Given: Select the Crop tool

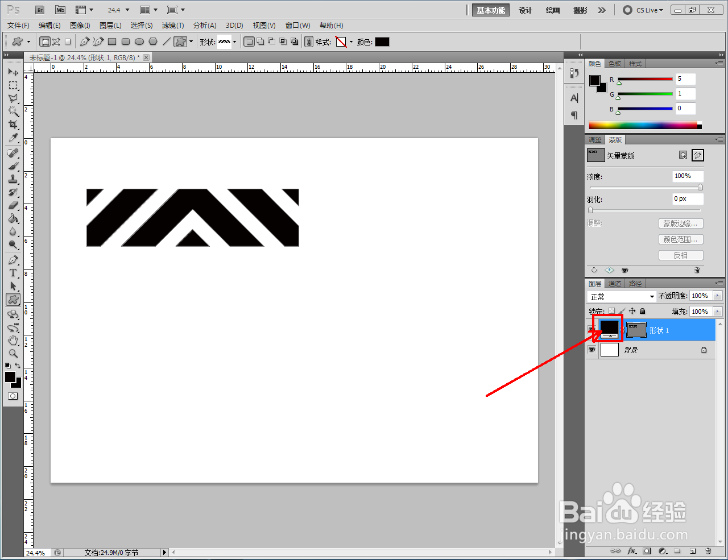Looking at the screenshot, I should click(13, 125).
